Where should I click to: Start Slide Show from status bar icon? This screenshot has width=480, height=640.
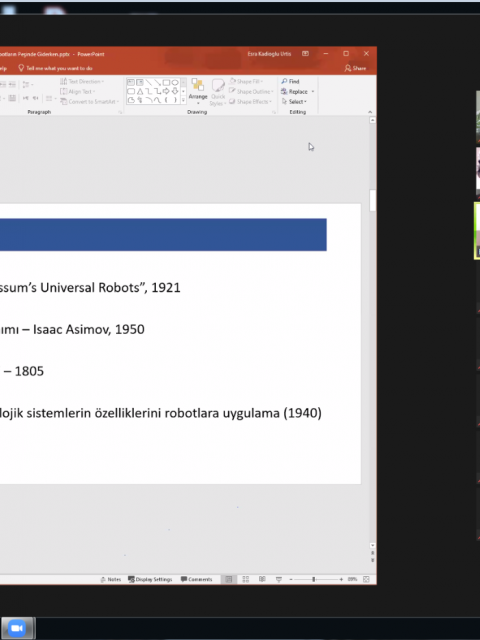click(279, 579)
